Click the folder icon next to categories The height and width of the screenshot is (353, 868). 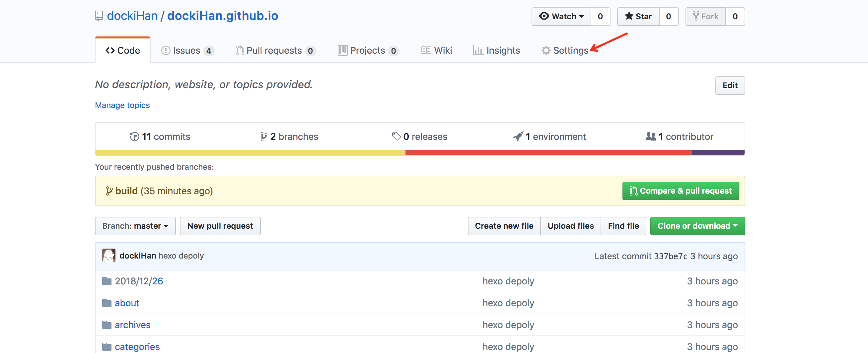pyautogui.click(x=107, y=347)
